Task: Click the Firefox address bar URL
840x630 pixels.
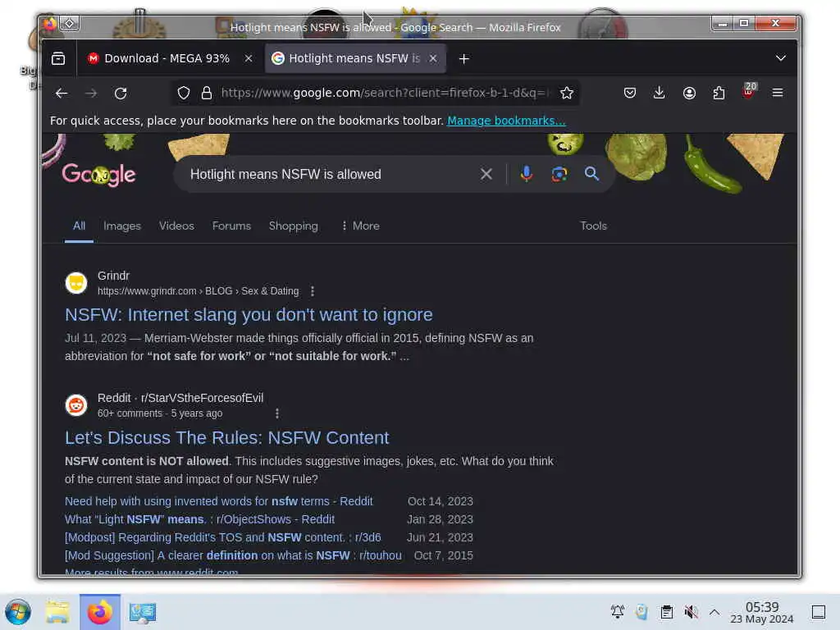Action: 385,94
